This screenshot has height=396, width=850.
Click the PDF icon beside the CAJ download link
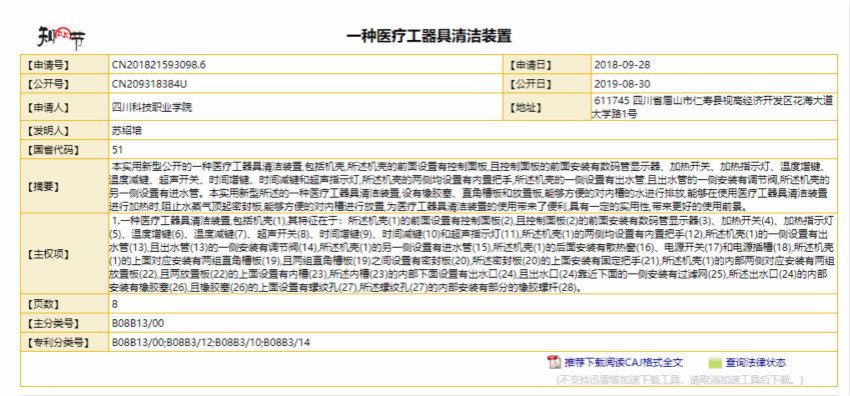pyautogui.click(x=553, y=362)
